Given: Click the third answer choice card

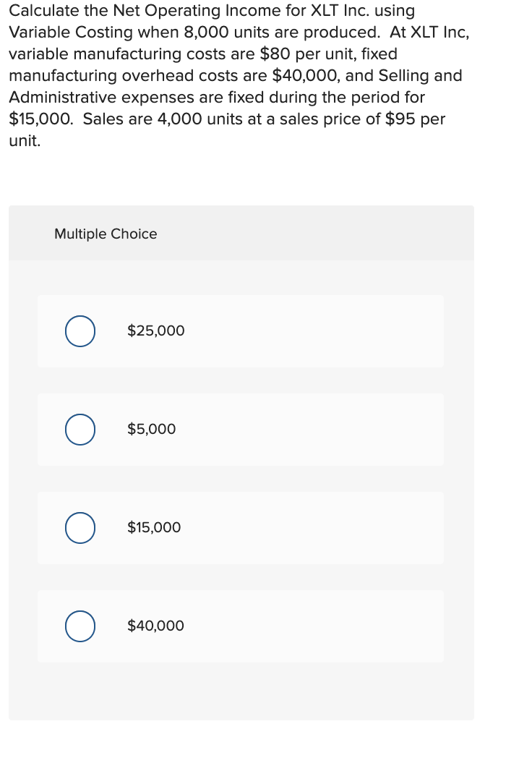Looking at the screenshot, I should tap(241, 527).
